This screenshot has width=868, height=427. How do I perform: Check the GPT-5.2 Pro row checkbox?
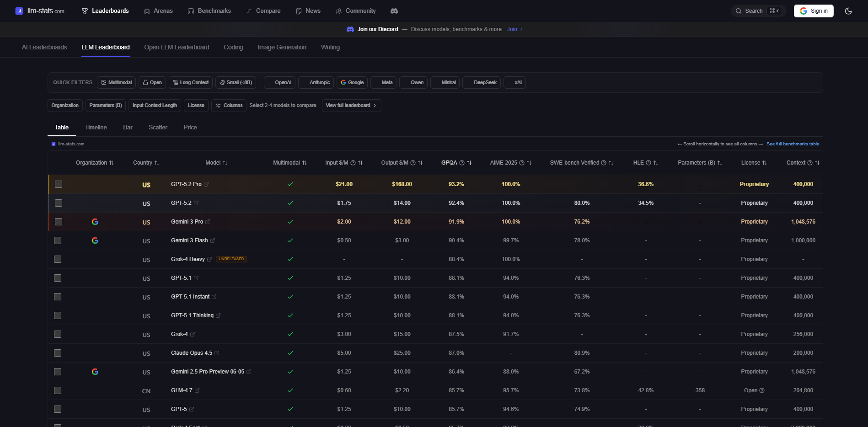59,184
